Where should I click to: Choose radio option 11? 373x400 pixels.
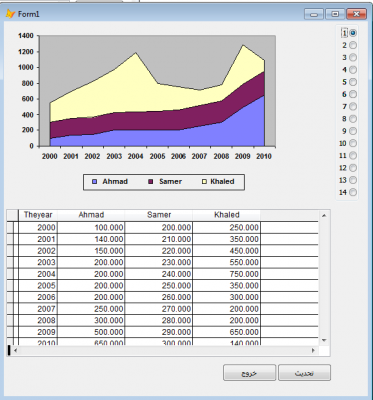point(353,156)
